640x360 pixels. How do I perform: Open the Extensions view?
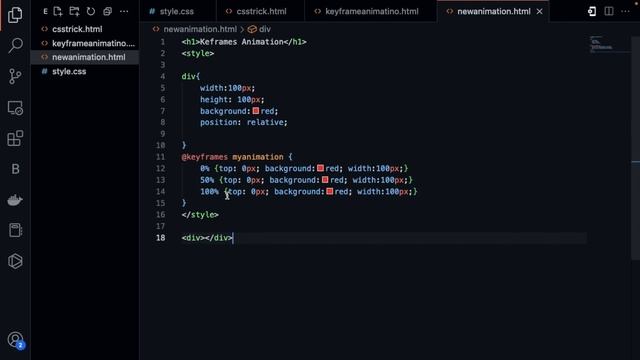[x=15, y=138]
